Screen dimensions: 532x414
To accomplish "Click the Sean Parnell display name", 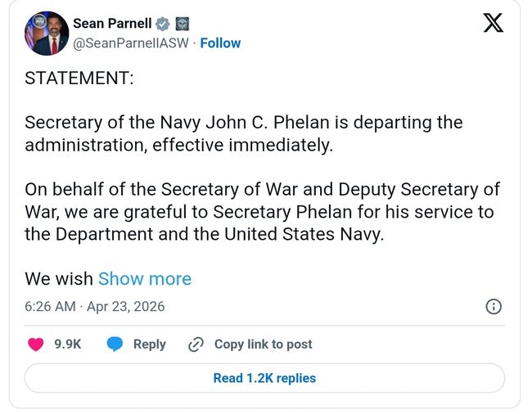I will (x=112, y=24).
